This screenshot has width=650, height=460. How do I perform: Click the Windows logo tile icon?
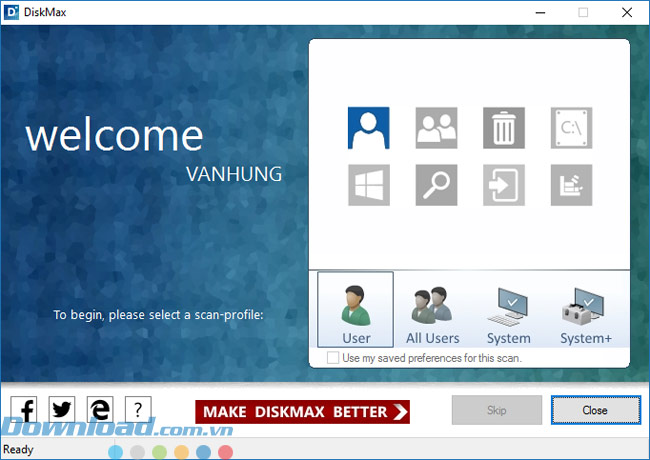pyautogui.click(x=369, y=185)
